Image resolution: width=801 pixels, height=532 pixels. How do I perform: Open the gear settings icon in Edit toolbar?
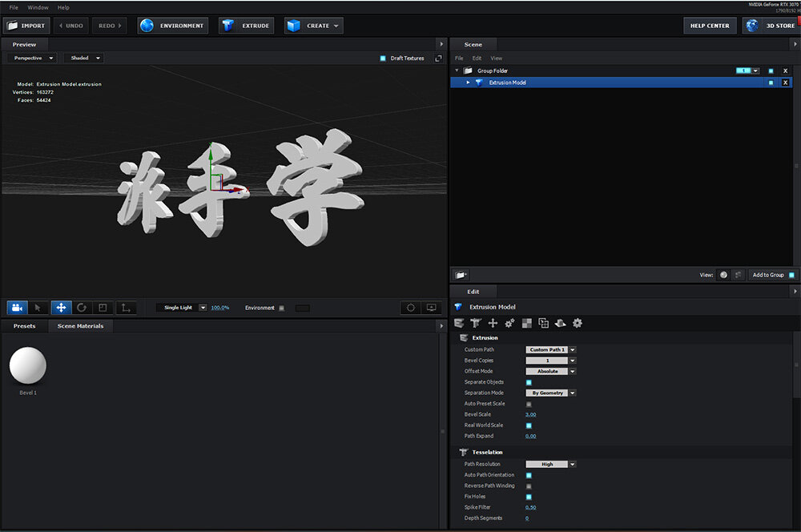click(578, 323)
